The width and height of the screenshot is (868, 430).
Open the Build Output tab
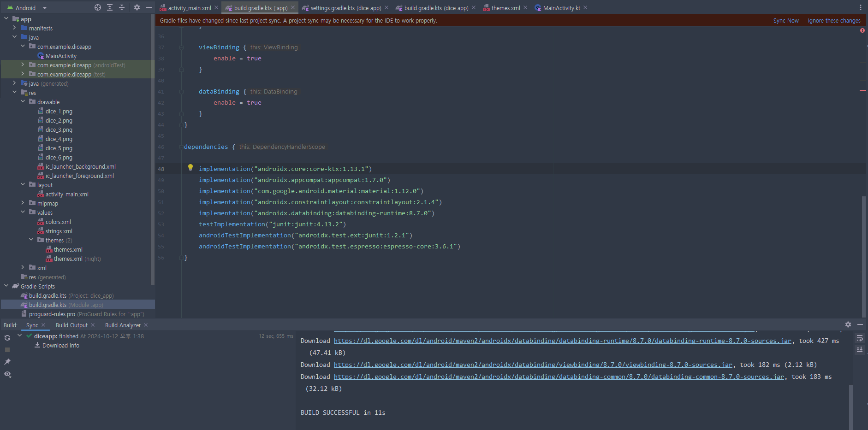coord(71,325)
